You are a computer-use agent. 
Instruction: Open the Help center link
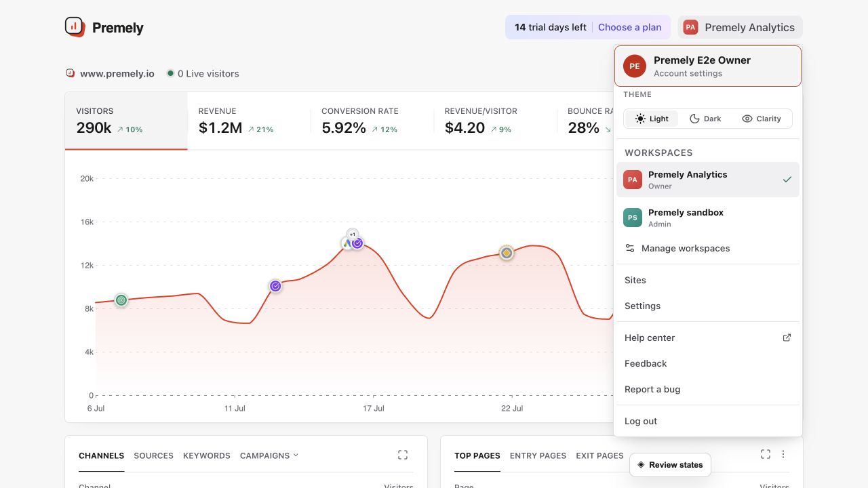coord(708,338)
